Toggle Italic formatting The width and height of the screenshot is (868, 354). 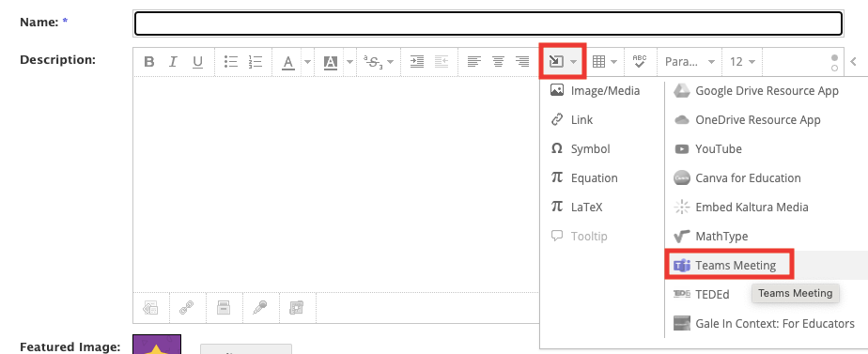(173, 62)
